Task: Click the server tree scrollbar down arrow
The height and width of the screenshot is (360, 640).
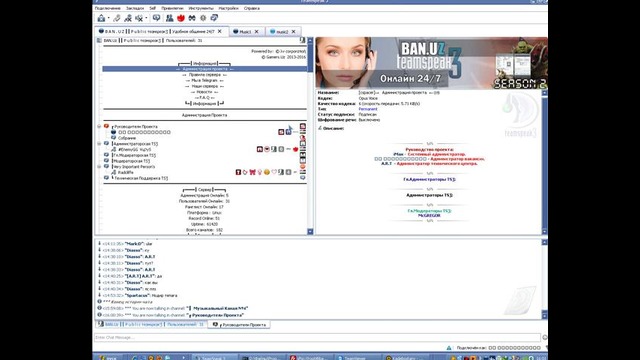Action: 310,231
